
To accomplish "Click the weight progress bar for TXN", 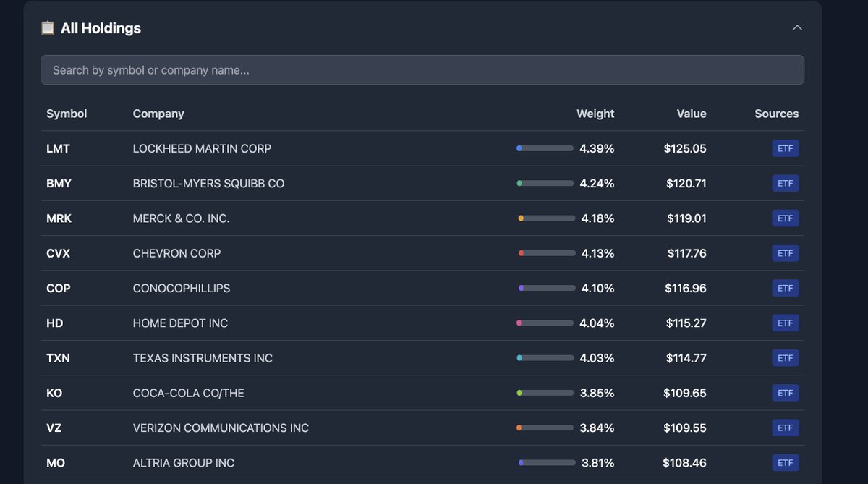I will [x=544, y=357].
